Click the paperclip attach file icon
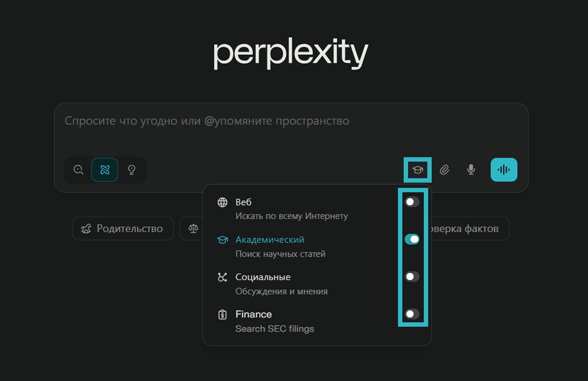 click(x=444, y=169)
